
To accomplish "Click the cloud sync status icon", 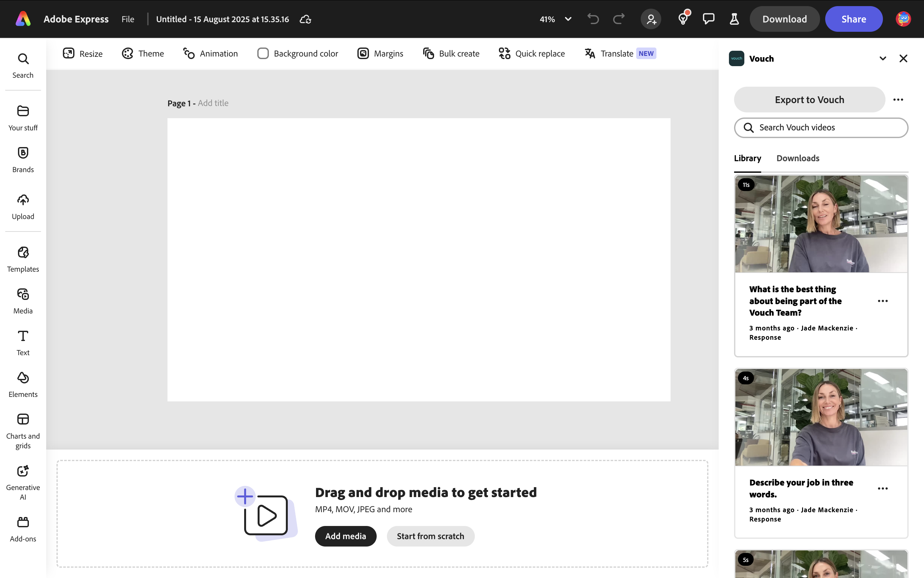I will click(305, 19).
